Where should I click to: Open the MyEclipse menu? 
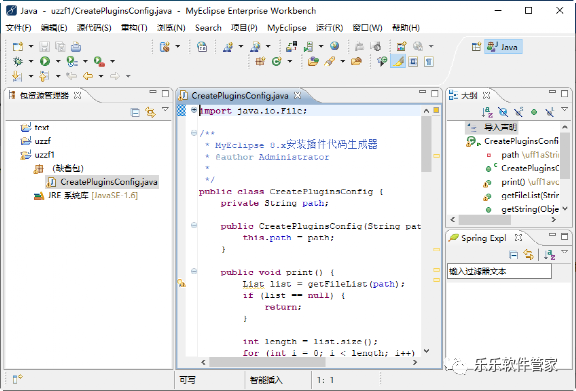[x=287, y=28]
